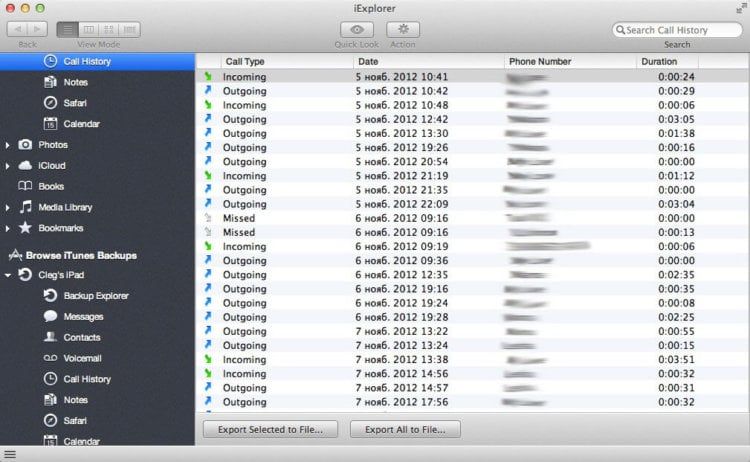
Task: Select Outgoing call at 7 нояб. 17:56
Action: pos(473,402)
